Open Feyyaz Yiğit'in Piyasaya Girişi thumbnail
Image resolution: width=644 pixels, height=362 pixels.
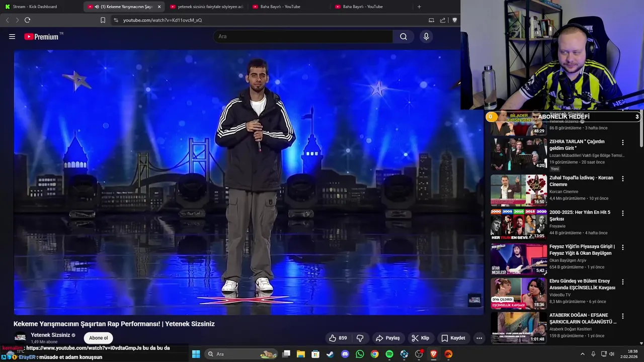point(518,259)
